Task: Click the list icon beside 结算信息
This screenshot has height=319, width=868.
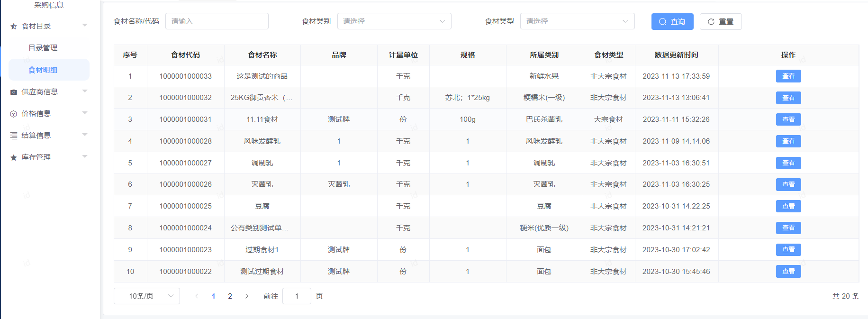Action: (x=14, y=136)
